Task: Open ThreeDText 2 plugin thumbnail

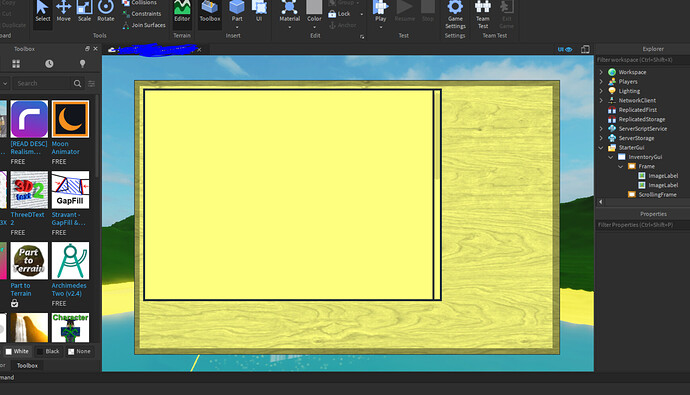Action: coord(29,190)
